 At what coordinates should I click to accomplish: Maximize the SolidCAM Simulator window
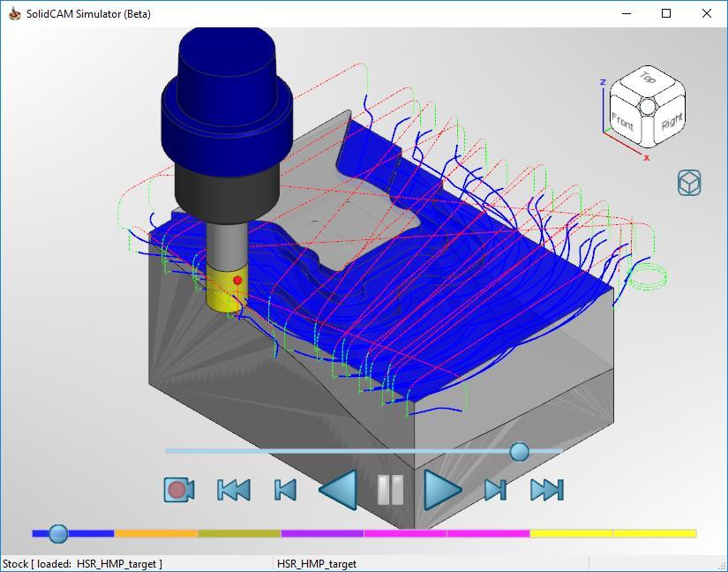coord(666,13)
